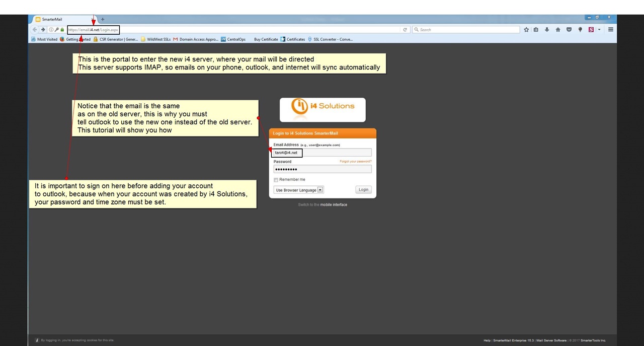
Task: Open the site information icon
Action: pyautogui.click(x=51, y=30)
